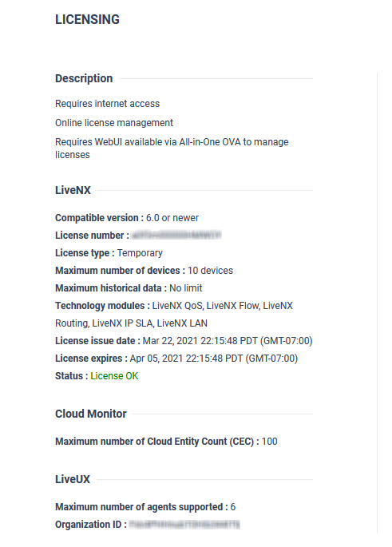The height and width of the screenshot is (547, 392).
Task: Click the Compatible version 6.0 or newer line
Action: (127, 218)
